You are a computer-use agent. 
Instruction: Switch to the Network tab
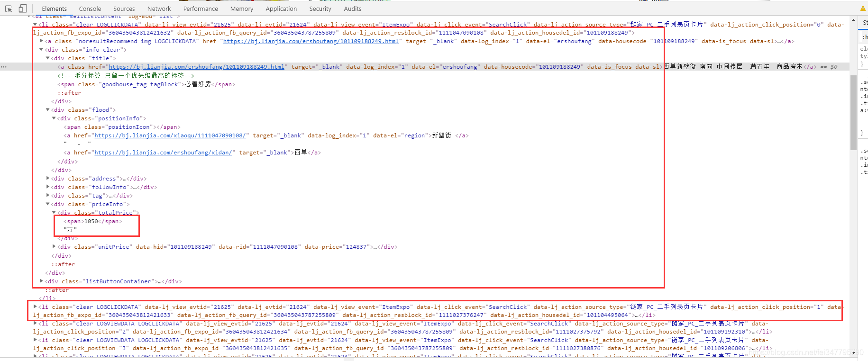pyautogui.click(x=159, y=9)
